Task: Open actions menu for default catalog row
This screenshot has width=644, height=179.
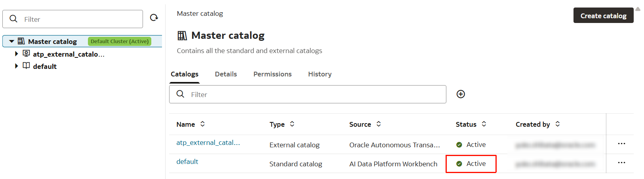Action: click(x=621, y=163)
